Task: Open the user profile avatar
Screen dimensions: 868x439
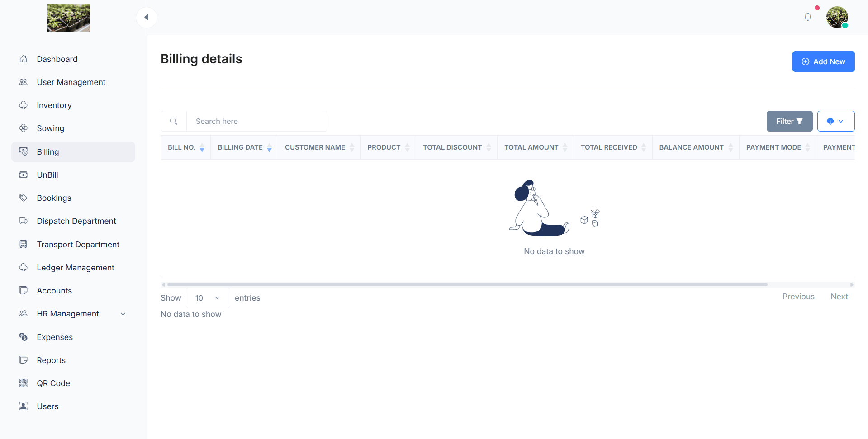Action: click(x=837, y=18)
